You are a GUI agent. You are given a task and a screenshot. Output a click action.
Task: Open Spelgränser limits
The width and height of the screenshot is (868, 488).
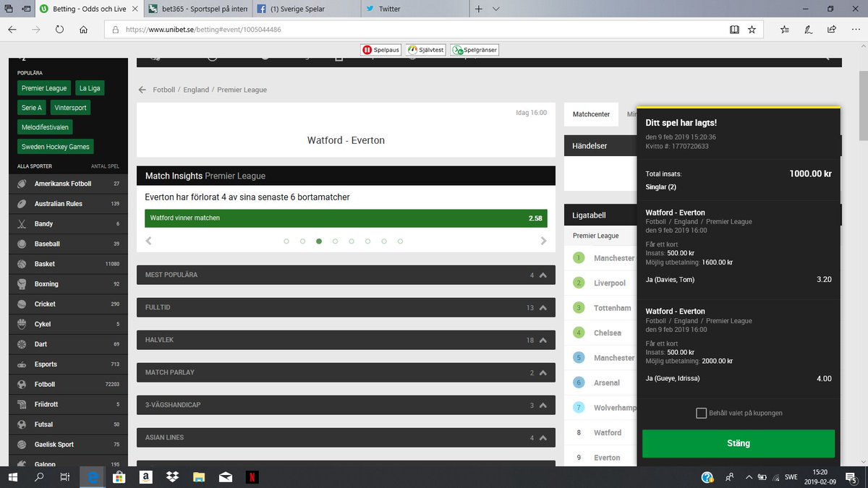click(x=475, y=50)
